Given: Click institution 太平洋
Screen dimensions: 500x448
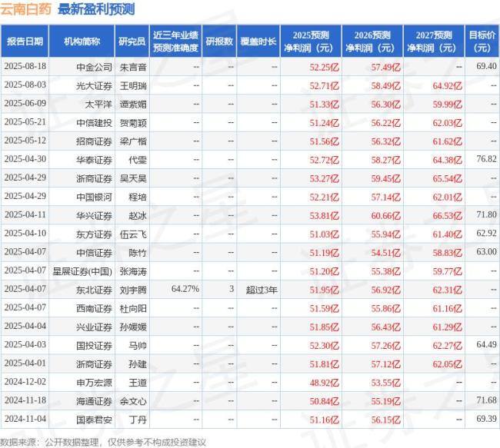Looking at the screenshot, I should pyautogui.click(x=98, y=104).
